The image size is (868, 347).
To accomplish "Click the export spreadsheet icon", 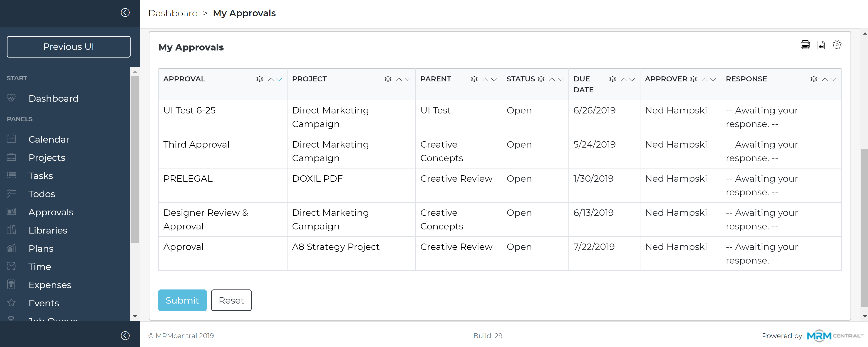I will [821, 45].
